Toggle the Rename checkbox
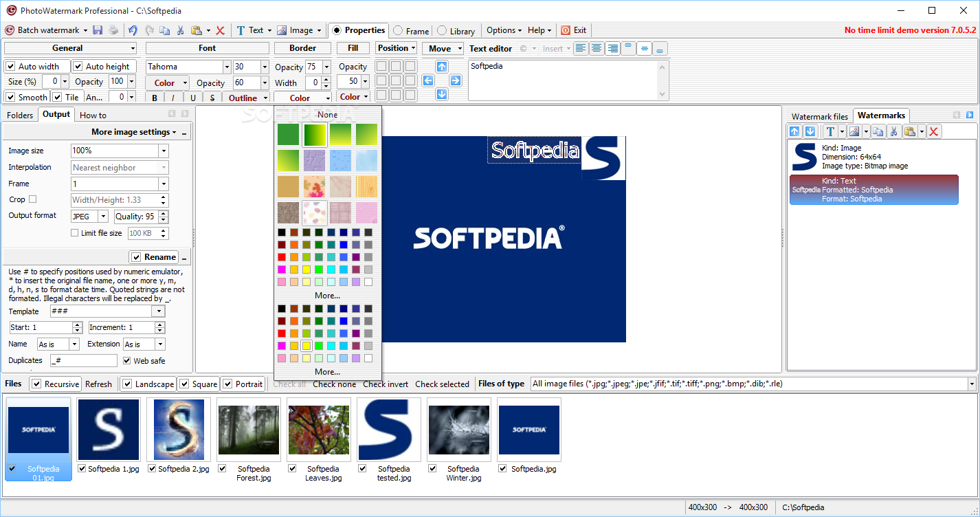This screenshot has width=980, height=517. [x=136, y=257]
